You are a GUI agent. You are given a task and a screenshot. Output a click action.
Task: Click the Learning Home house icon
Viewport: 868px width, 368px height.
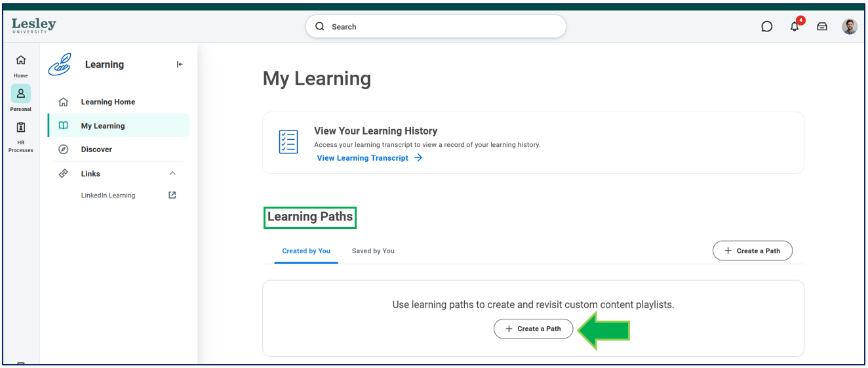[x=64, y=102]
